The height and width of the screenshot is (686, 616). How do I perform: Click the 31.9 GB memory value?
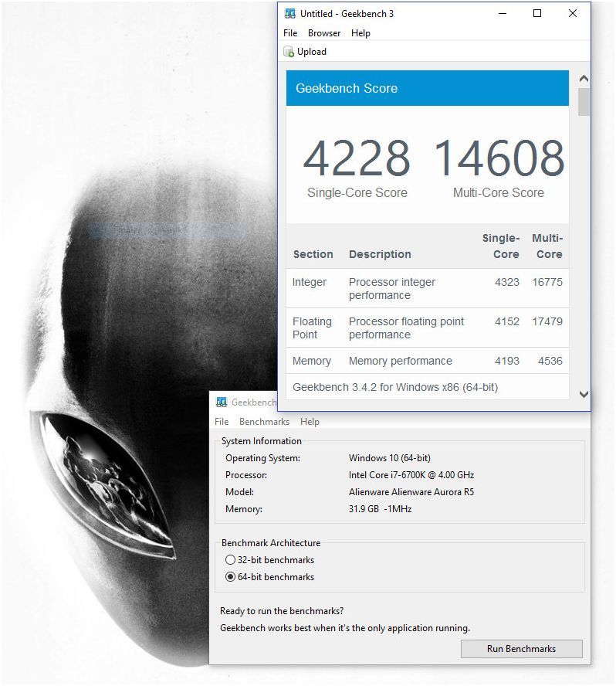coord(380,509)
